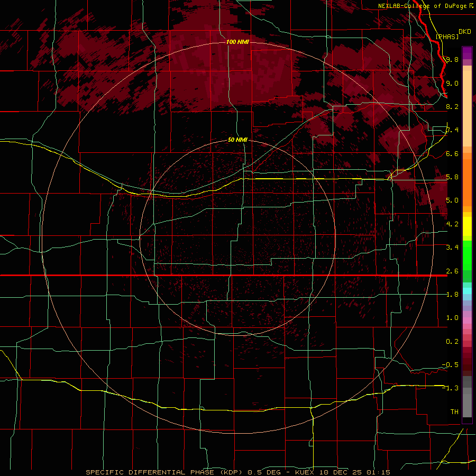This screenshot has height=476, width=476.
Task: Click the TH threshold label on the legend
Action: coord(454,412)
